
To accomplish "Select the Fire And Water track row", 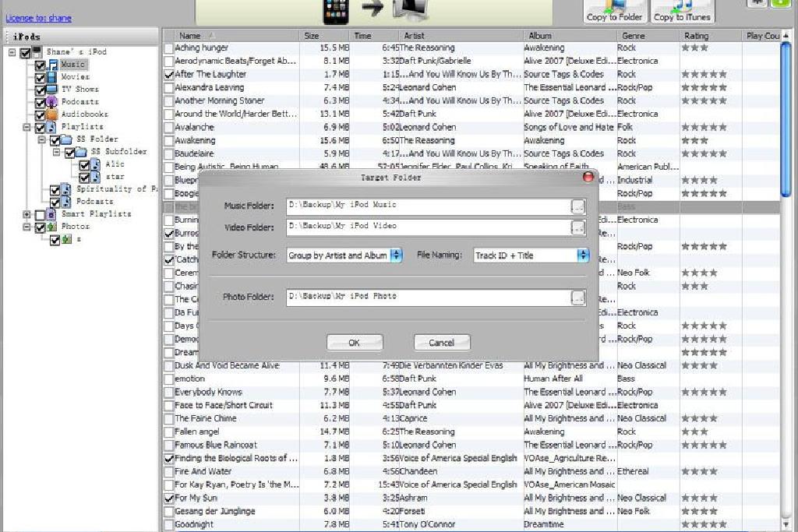I will (471, 471).
